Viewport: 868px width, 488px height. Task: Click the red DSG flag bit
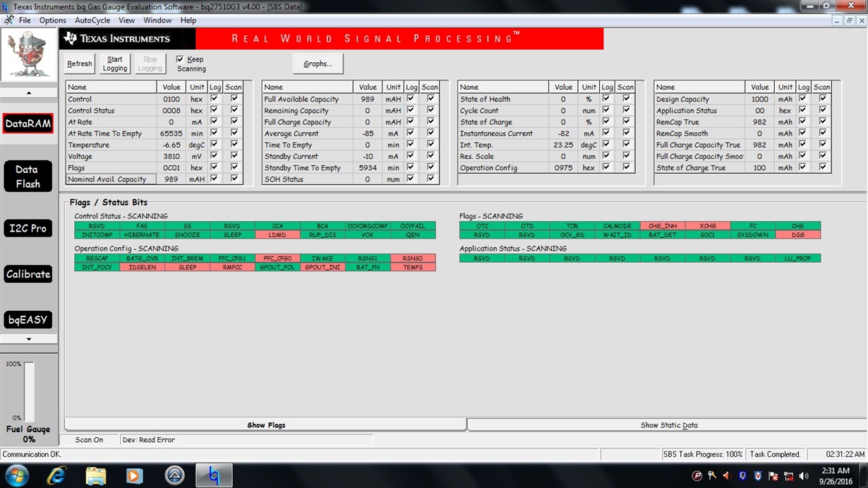(797, 234)
